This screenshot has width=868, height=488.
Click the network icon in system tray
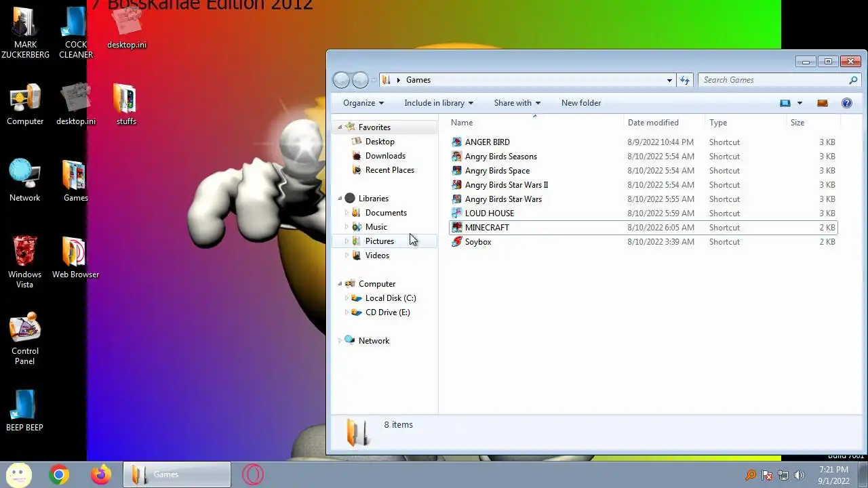tap(783, 475)
